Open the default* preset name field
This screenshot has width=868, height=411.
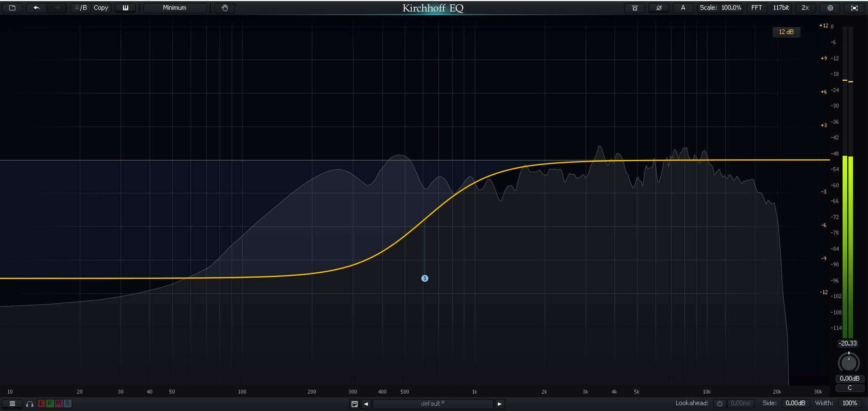point(433,404)
